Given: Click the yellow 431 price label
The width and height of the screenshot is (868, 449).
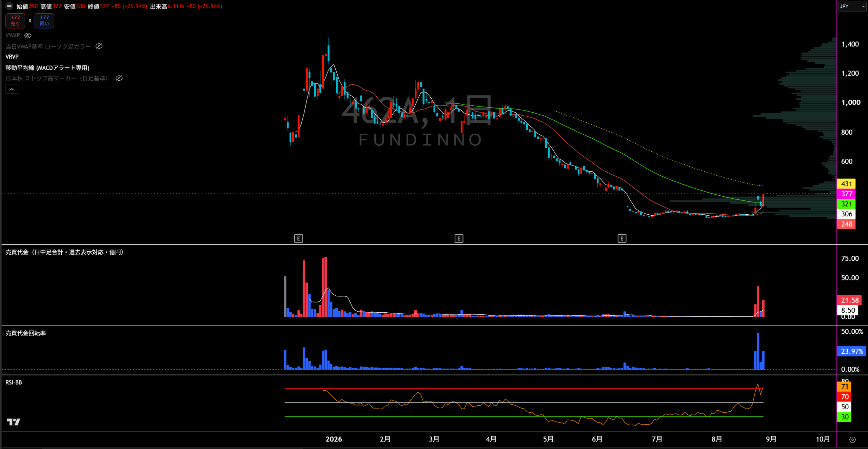Looking at the screenshot, I should [846, 184].
